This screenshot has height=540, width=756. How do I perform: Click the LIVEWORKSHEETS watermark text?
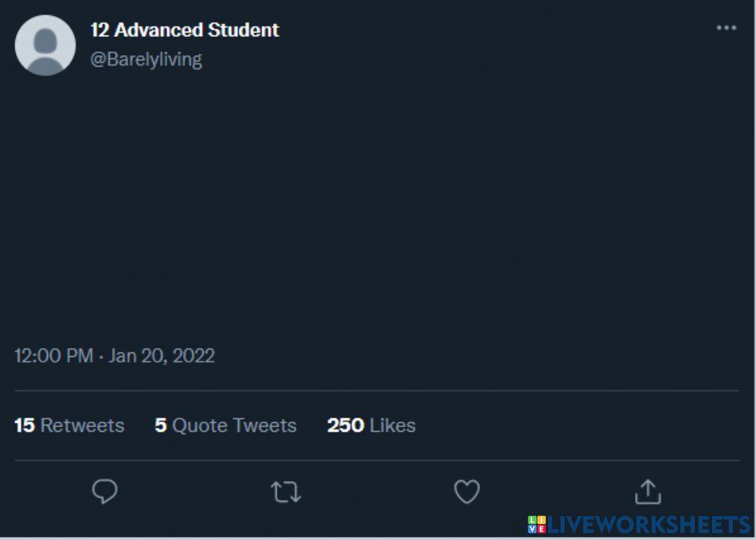click(x=649, y=525)
